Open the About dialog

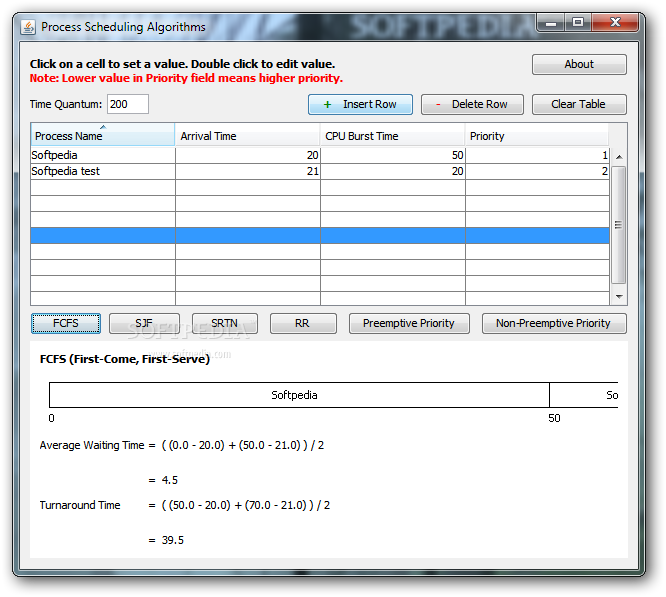[x=579, y=64]
